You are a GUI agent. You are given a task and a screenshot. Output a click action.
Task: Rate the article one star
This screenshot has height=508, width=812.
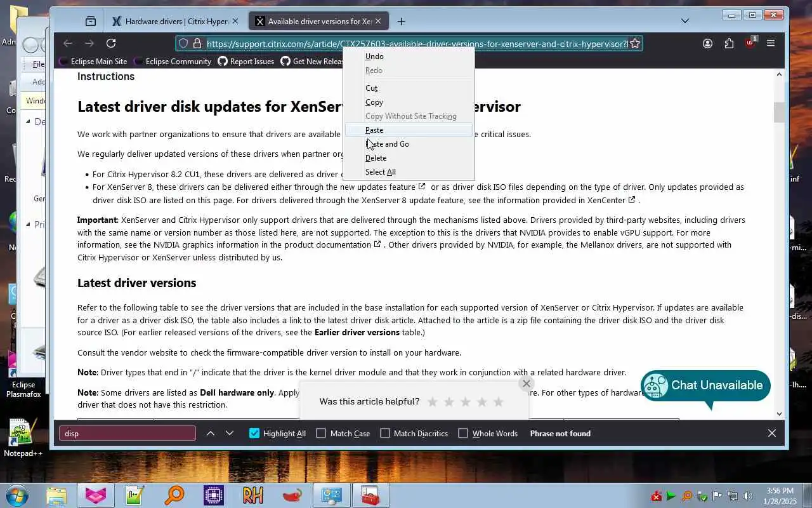(x=433, y=401)
